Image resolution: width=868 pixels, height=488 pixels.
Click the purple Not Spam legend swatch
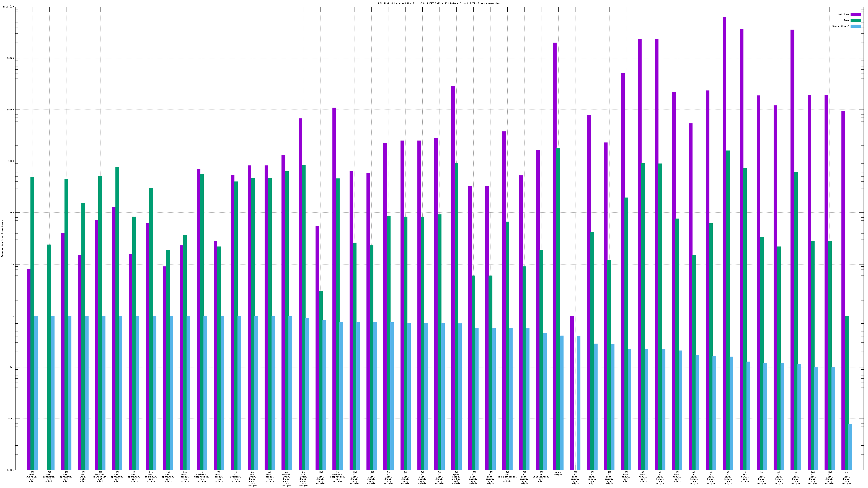[856, 14]
